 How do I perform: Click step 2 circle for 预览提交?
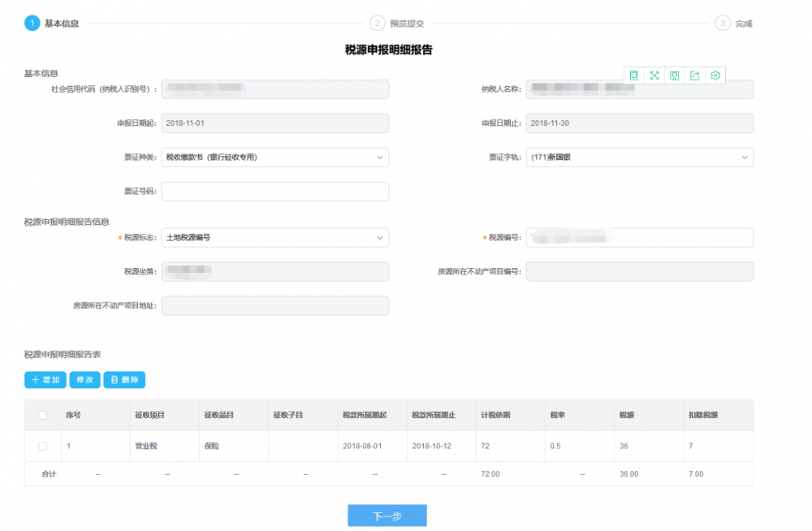[x=377, y=24]
